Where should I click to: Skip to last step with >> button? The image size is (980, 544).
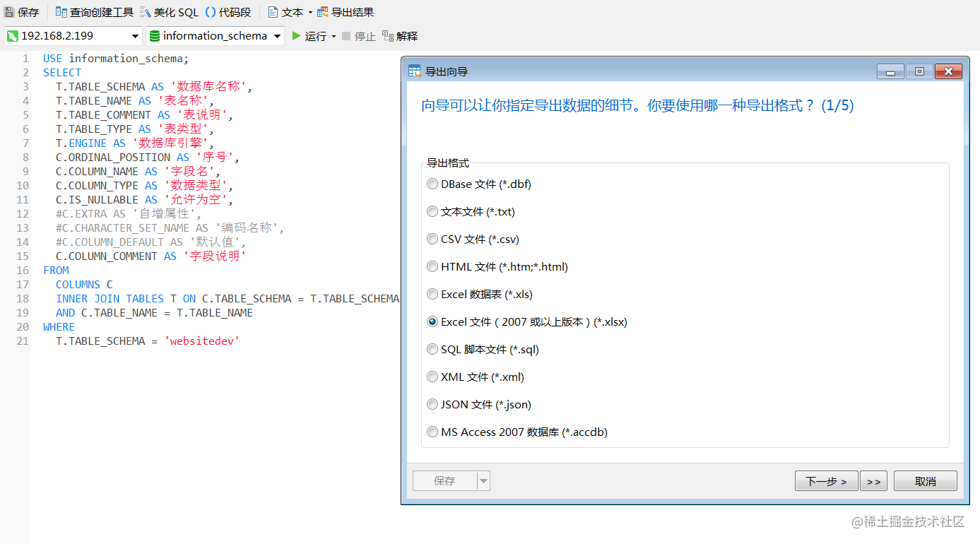coord(874,480)
